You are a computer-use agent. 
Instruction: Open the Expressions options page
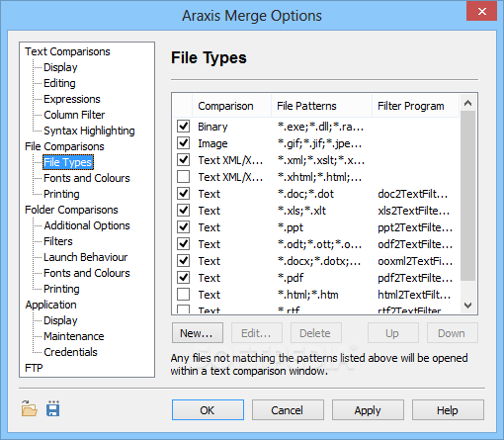(72, 99)
